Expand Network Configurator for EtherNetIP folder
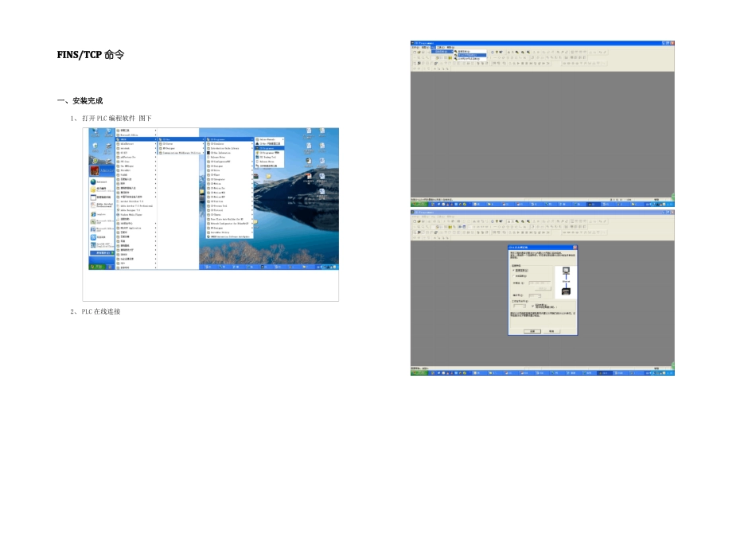Screen dimensions: 756x535 point(231,223)
